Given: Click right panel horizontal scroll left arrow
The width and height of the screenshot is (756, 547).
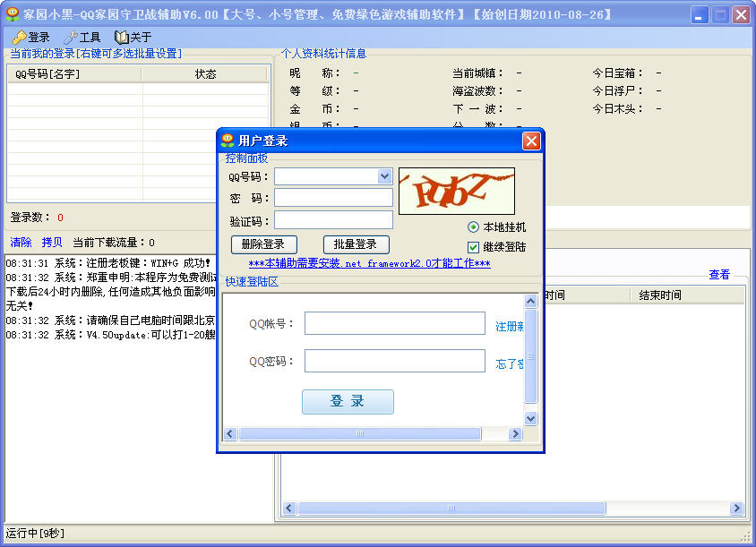Looking at the screenshot, I should 289,508.
